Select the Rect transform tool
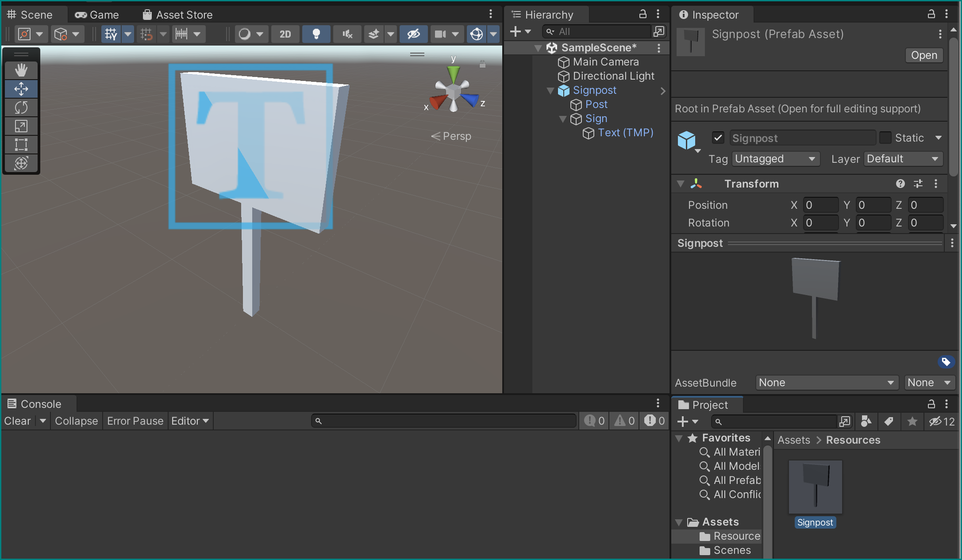This screenshot has height=560, width=962. point(21,145)
